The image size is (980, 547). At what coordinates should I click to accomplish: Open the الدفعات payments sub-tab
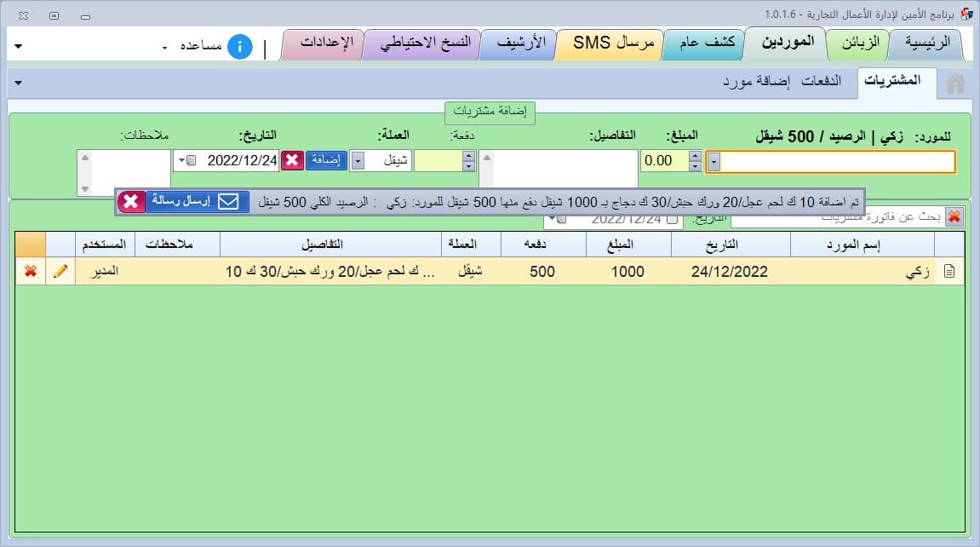821,81
